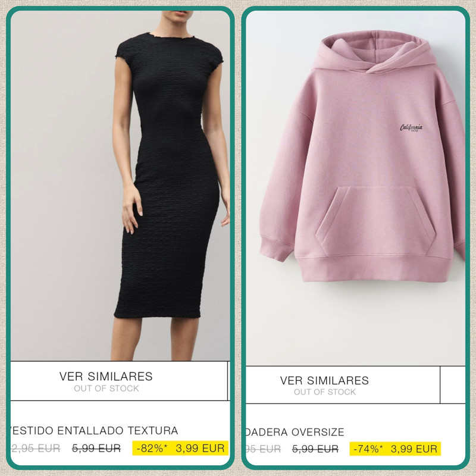Viewport: 476px width, 476px height.
Task: Click the DADERA OVERSIZE product title
Action: (295, 432)
